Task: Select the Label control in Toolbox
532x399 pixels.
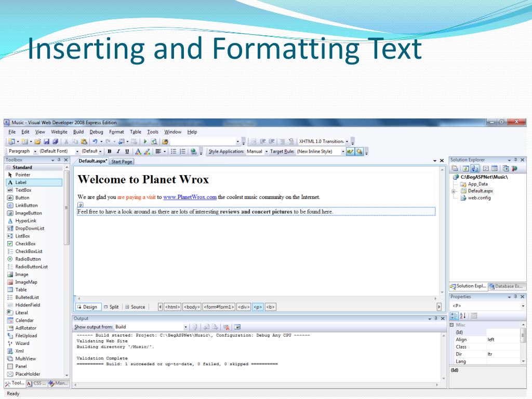Action: (34, 182)
